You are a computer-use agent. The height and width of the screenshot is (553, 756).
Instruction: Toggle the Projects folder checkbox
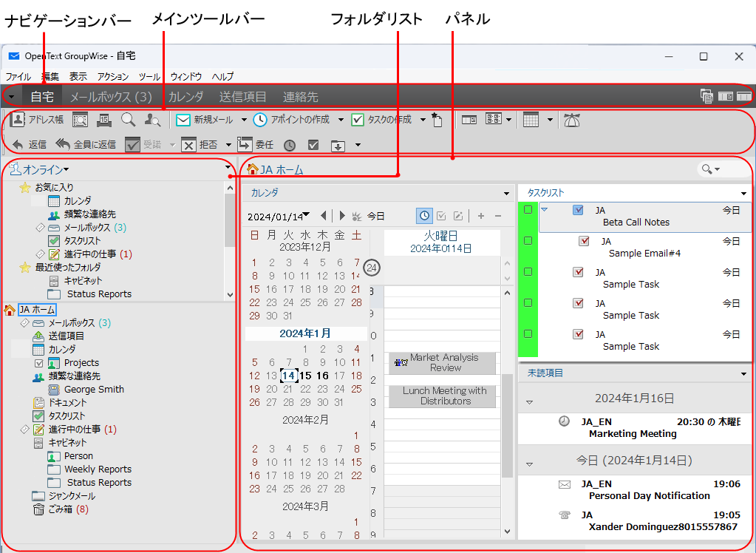tap(39, 363)
